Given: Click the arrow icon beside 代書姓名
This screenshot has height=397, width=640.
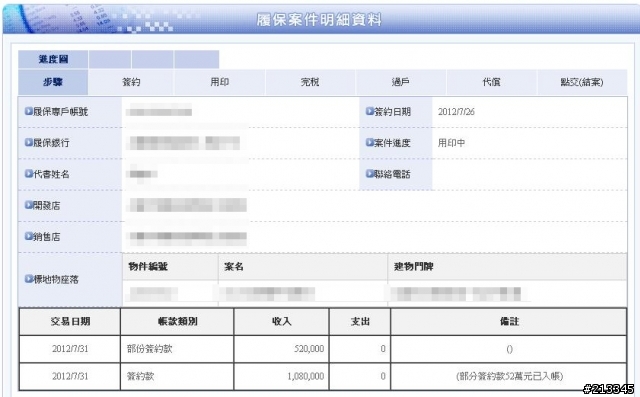Looking at the screenshot, I should tap(29, 173).
